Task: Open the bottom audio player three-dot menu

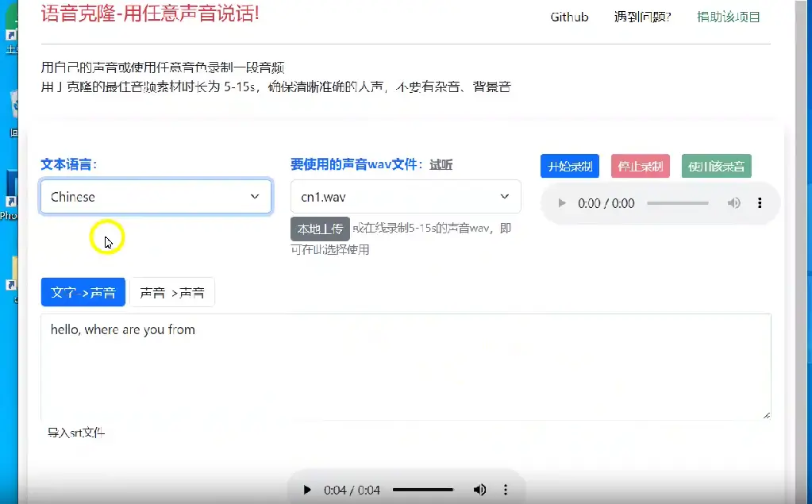Action: click(506, 490)
